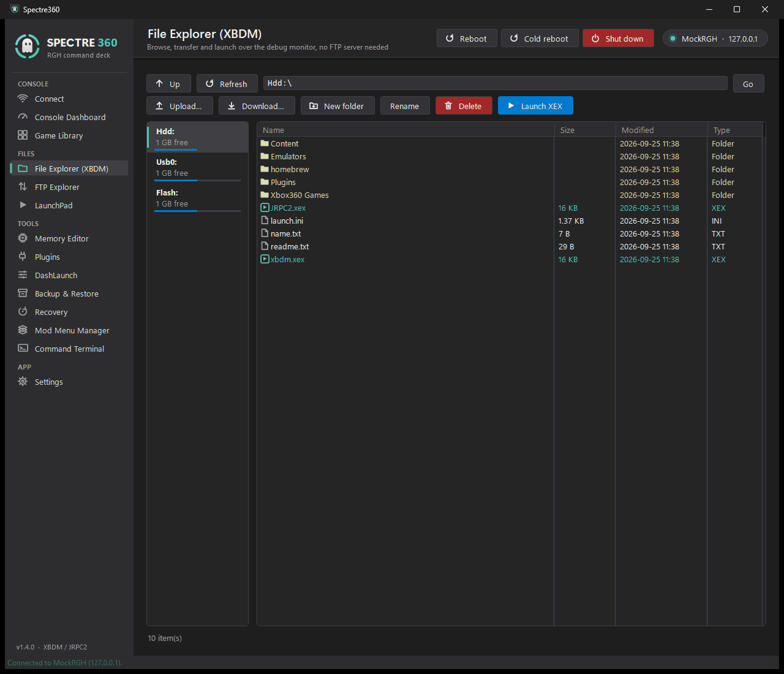Select the launch.ini file
Image resolution: width=784 pixels, height=674 pixels.
pos(510,221)
